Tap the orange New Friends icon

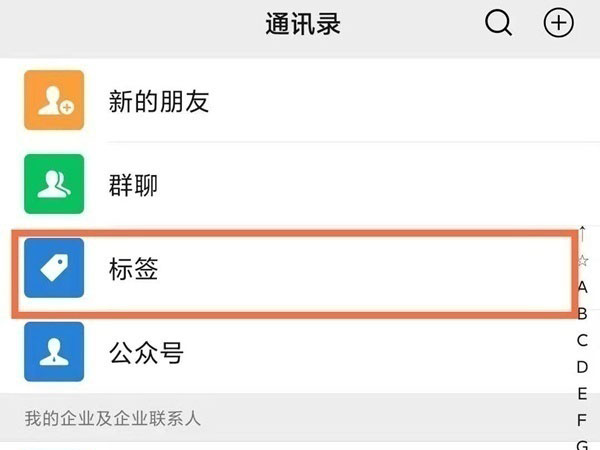pyautogui.click(x=54, y=102)
